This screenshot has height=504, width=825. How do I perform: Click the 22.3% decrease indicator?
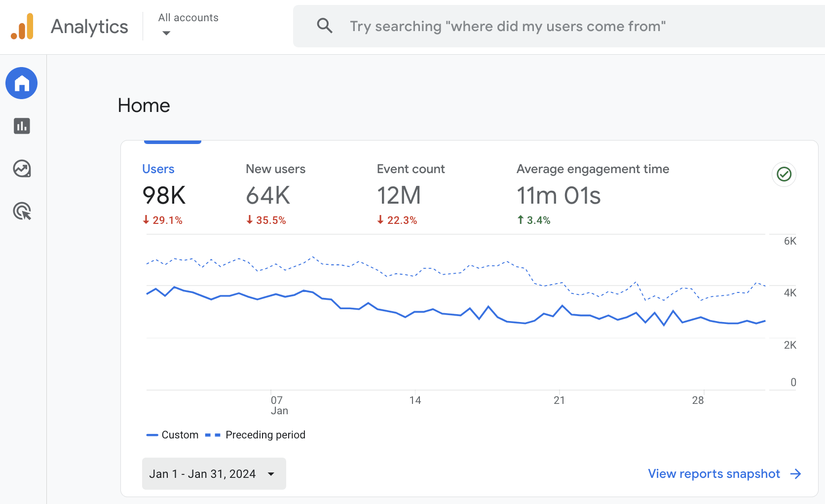pos(397,220)
